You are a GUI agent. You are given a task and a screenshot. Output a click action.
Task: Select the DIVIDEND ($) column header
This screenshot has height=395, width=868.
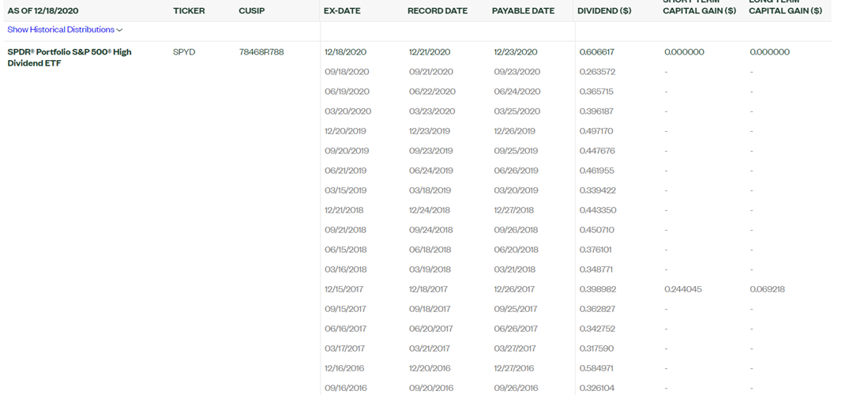604,11
